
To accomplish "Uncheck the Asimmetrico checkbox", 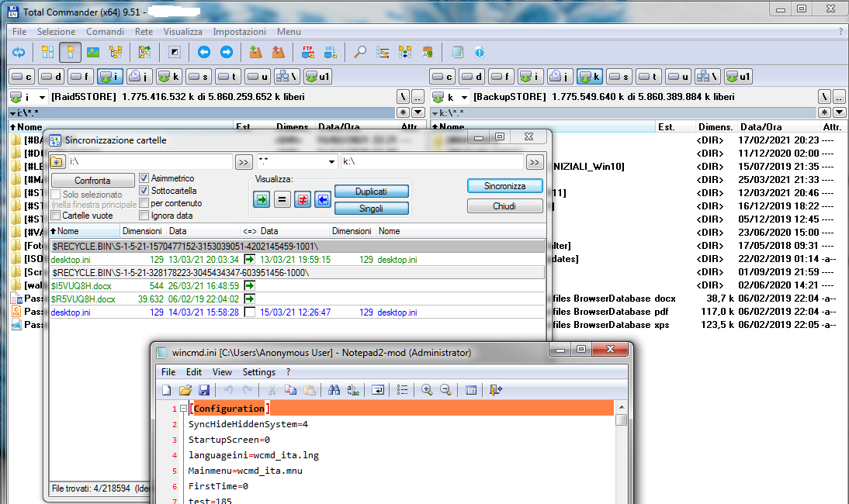I will pyautogui.click(x=144, y=178).
